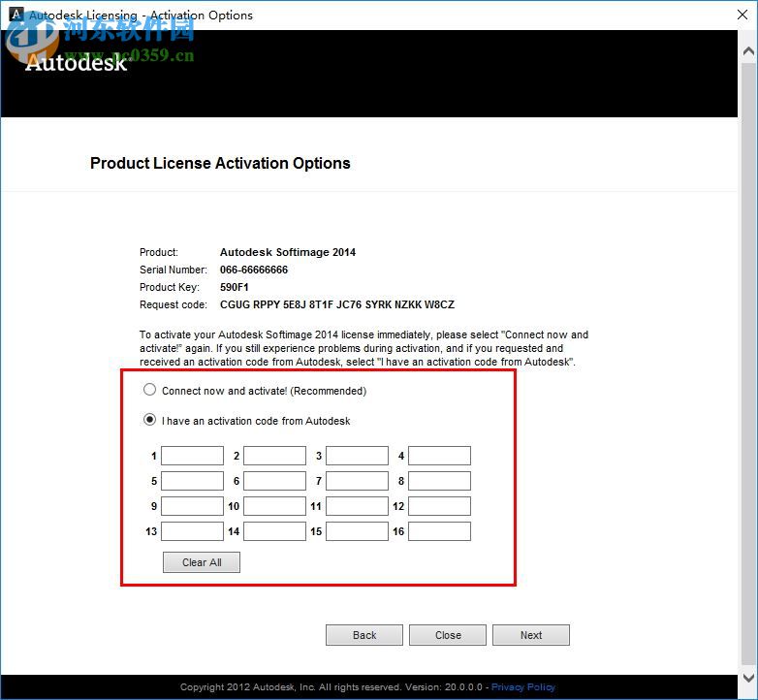The width and height of the screenshot is (758, 700).
Task: Click activation code field 11
Action: click(357, 506)
